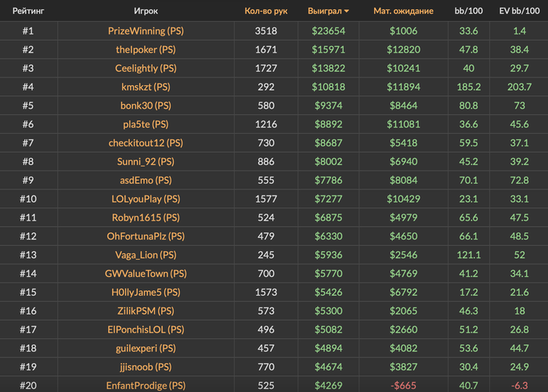Viewport: 548px width, 392px height.
Task: Open checkitout12 (PS) profile
Action: (146, 143)
